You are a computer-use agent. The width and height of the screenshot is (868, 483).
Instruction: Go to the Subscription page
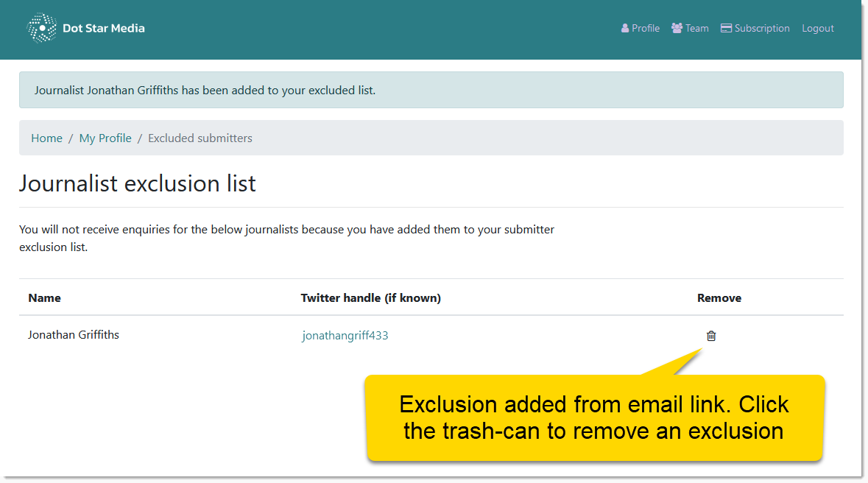[x=761, y=29]
